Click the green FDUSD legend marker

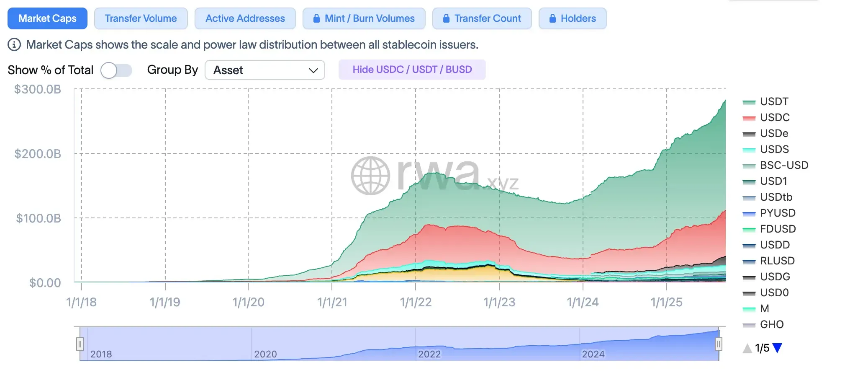pos(749,229)
